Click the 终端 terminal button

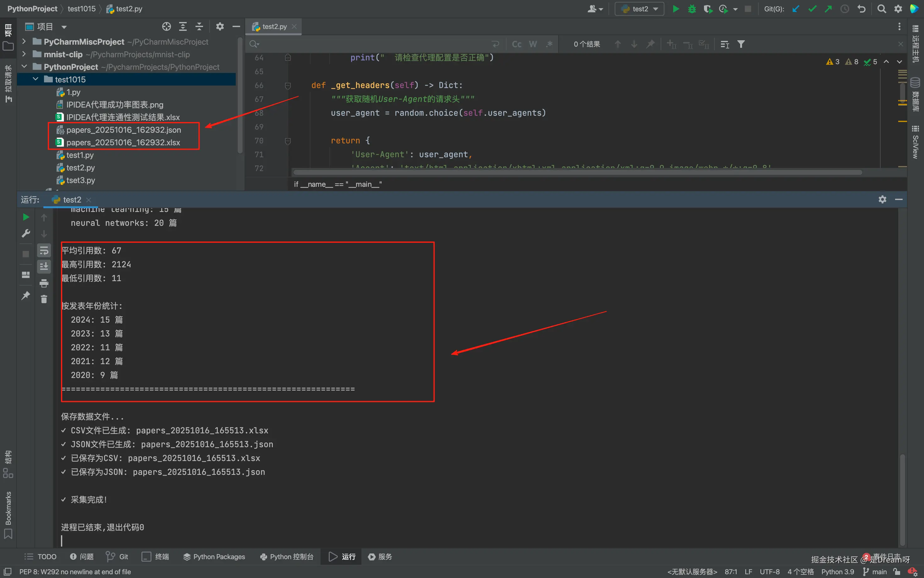coord(155,557)
